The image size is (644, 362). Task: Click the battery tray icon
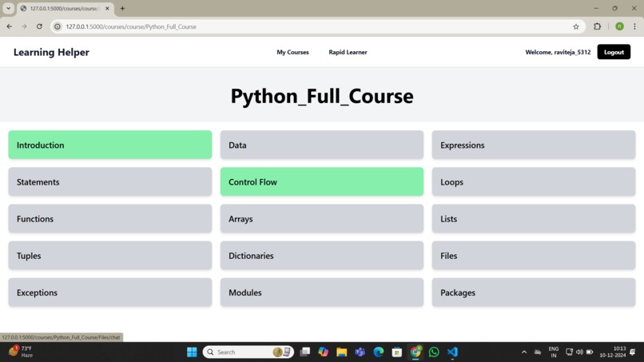(590, 352)
